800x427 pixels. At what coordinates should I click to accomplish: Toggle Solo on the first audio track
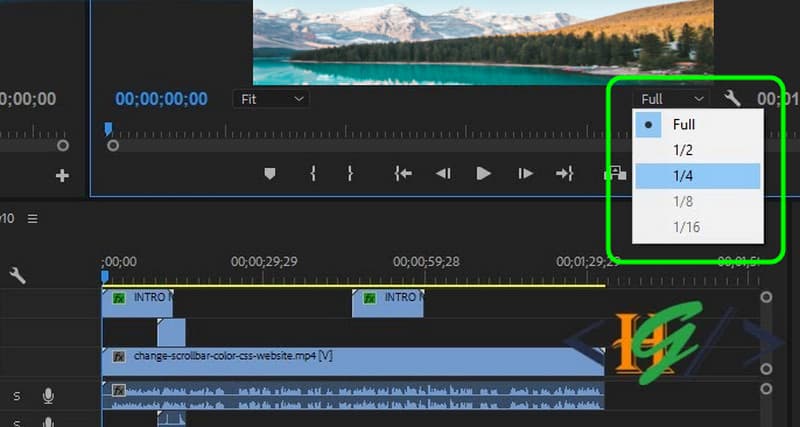[x=17, y=396]
